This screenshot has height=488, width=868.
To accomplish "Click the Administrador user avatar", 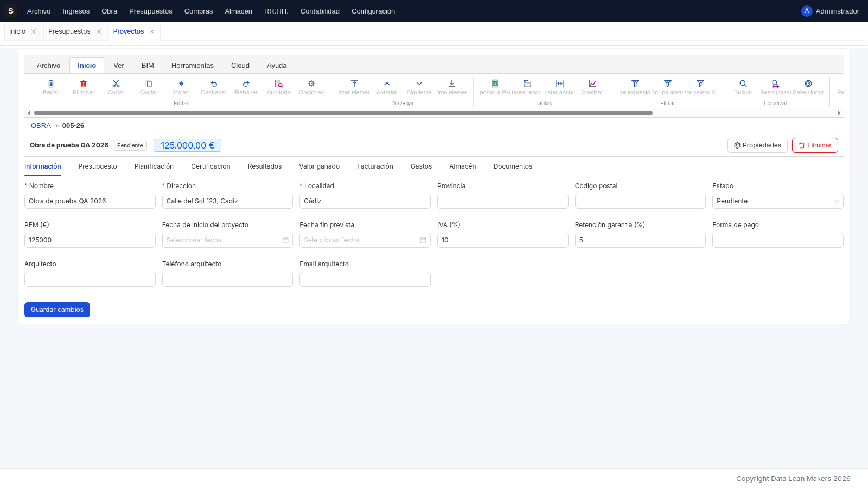I will click(x=807, y=11).
